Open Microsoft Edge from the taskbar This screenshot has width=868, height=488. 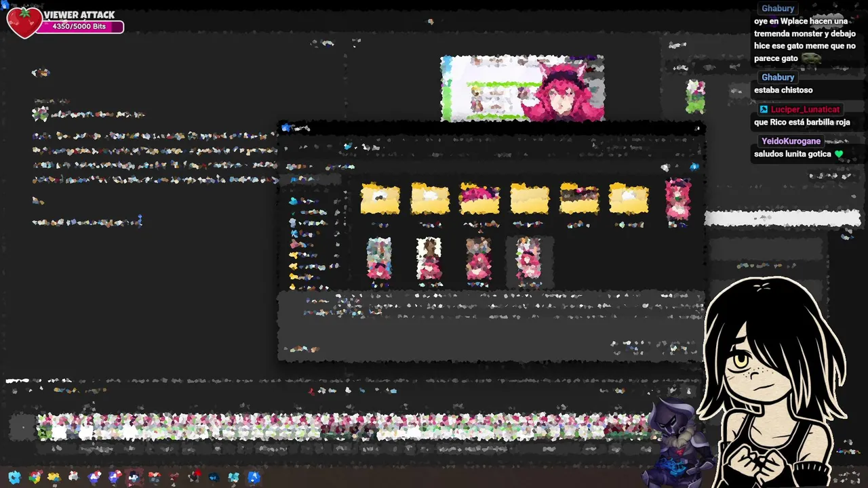coord(14,477)
